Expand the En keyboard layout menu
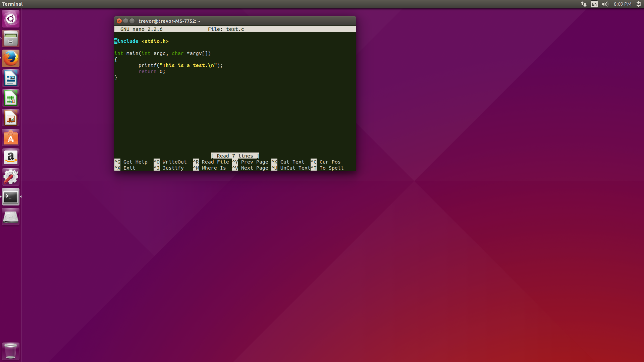This screenshot has height=362, width=644. pyautogui.click(x=594, y=4)
